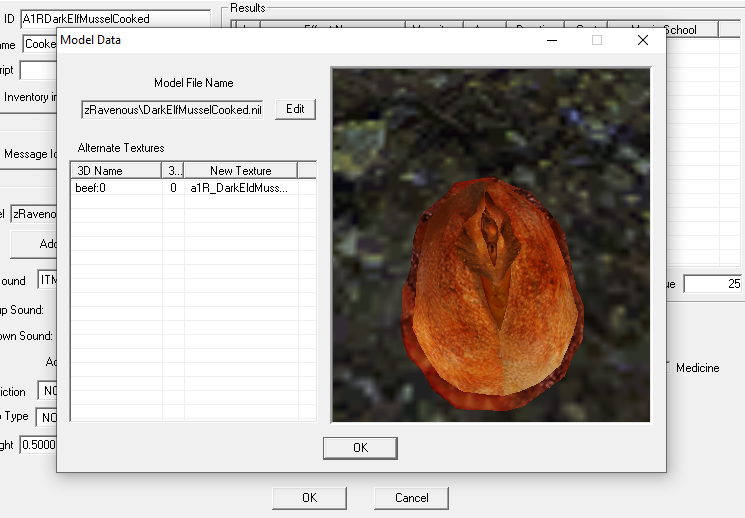Click the '3..' index column header
The width and height of the screenshot is (745, 518).
(173, 171)
